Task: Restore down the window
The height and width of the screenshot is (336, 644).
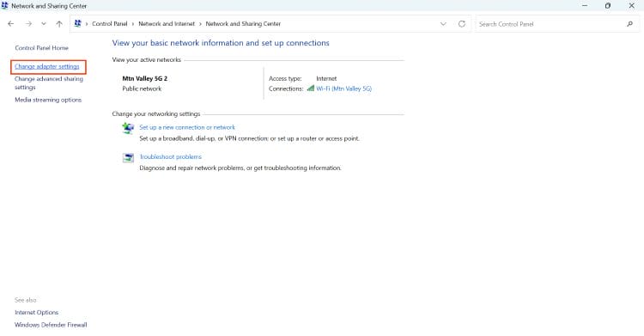Action: coord(608,6)
